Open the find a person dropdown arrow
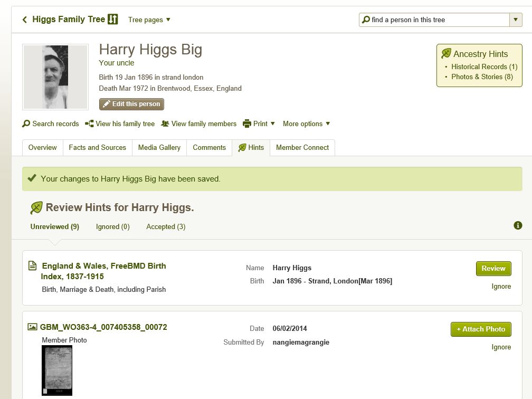The image size is (532, 399). click(x=516, y=20)
